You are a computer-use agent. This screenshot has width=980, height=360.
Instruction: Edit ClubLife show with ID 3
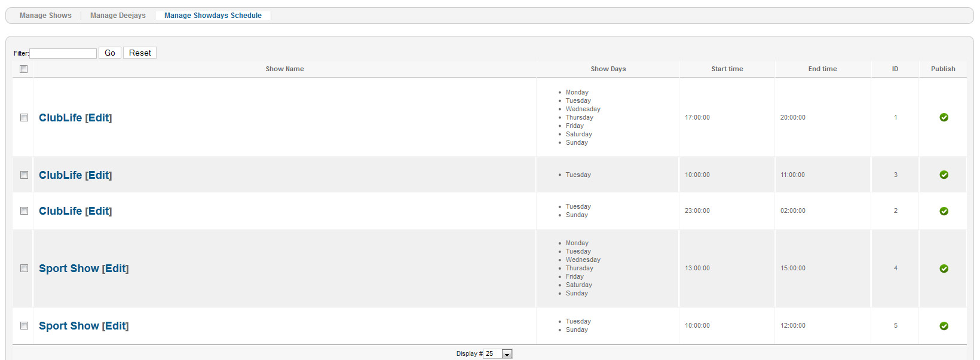click(99, 175)
